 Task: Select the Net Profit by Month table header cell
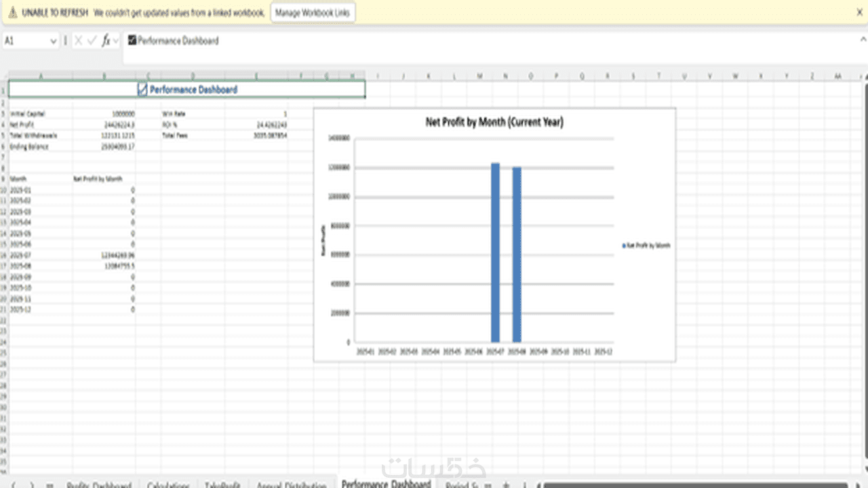pyautogui.click(x=104, y=179)
